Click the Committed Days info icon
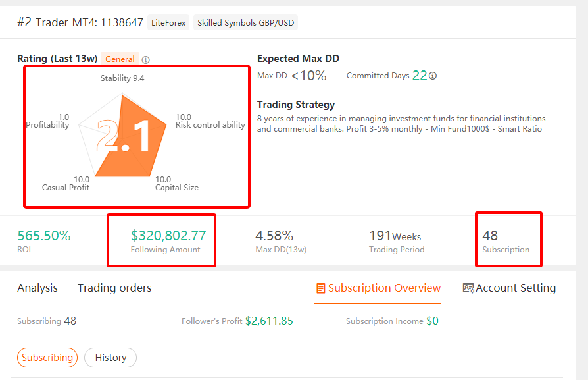The width and height of the screenshot is (588, 380). point(433,76)
